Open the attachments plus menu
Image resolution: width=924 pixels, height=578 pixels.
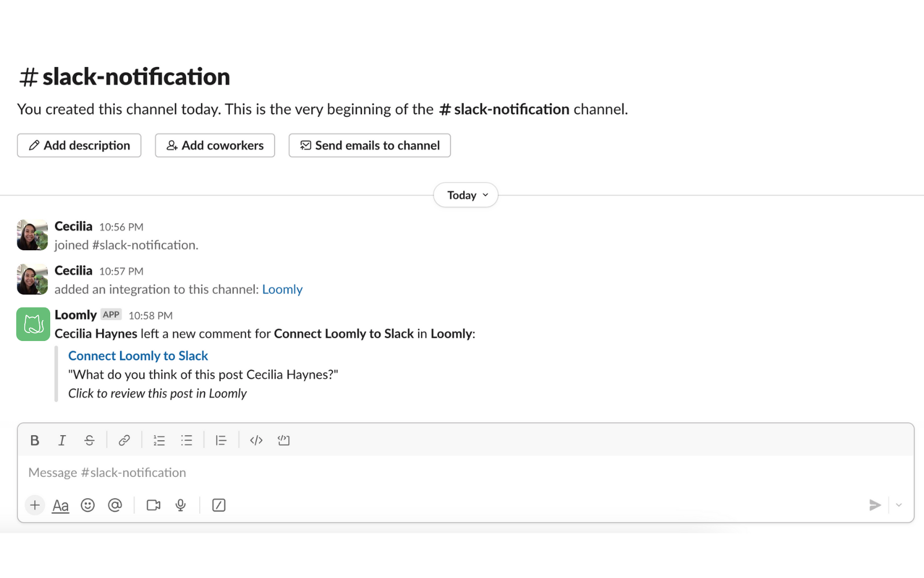[35, 505]
